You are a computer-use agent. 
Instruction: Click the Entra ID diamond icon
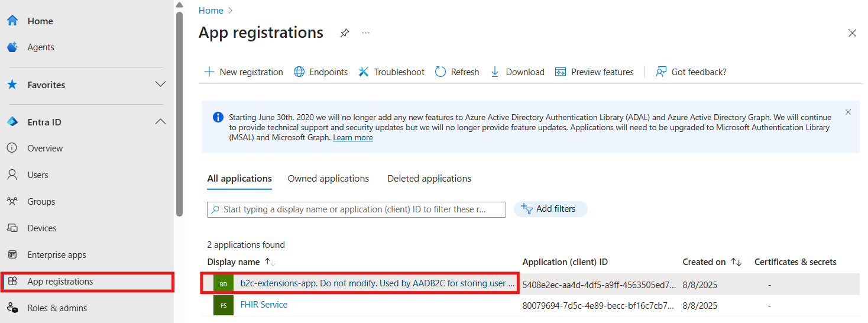point(12,122)
